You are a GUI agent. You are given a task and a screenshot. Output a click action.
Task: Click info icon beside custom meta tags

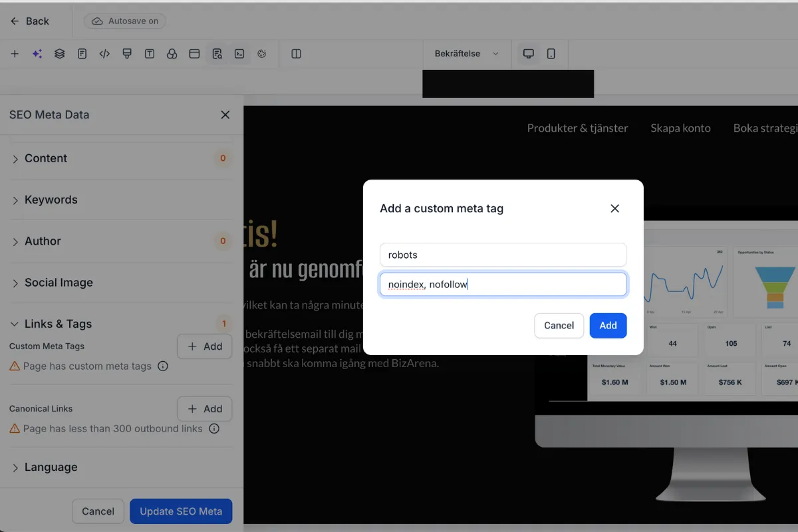tap(163, 366)
